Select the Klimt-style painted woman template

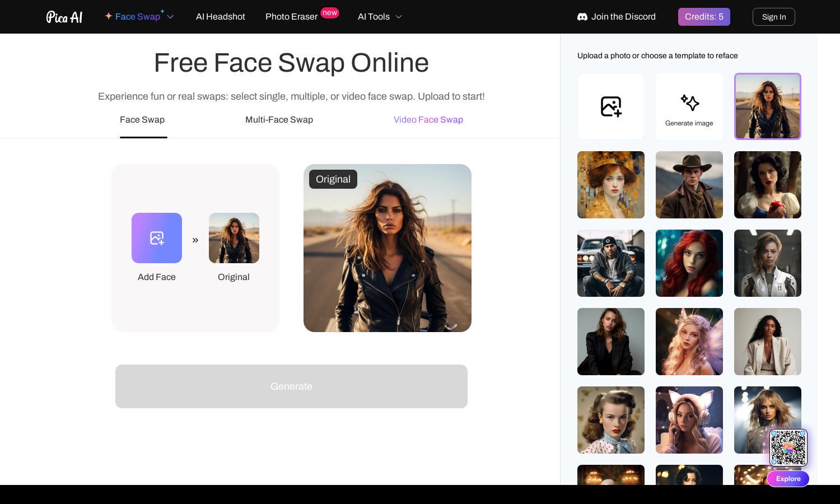(611, 185)
